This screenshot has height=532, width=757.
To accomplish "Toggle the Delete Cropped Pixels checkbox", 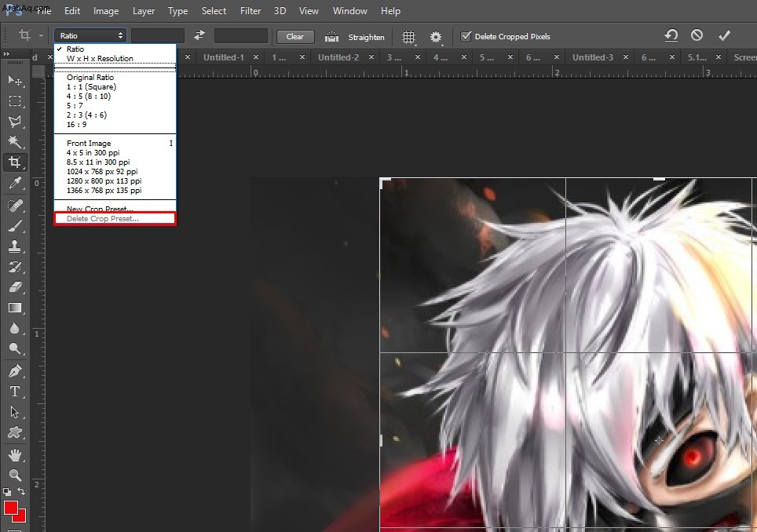I will [466, 36].
